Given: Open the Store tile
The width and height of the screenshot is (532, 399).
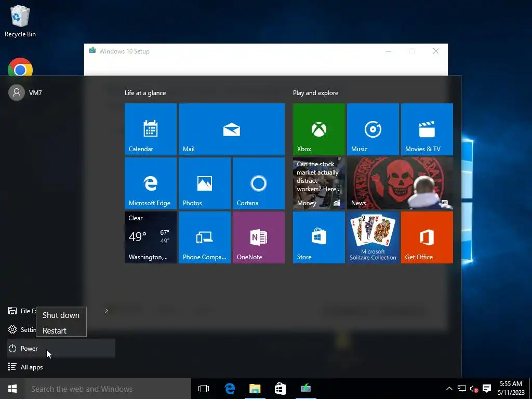Looking at the screenshot, I should (x=318, y=237).
